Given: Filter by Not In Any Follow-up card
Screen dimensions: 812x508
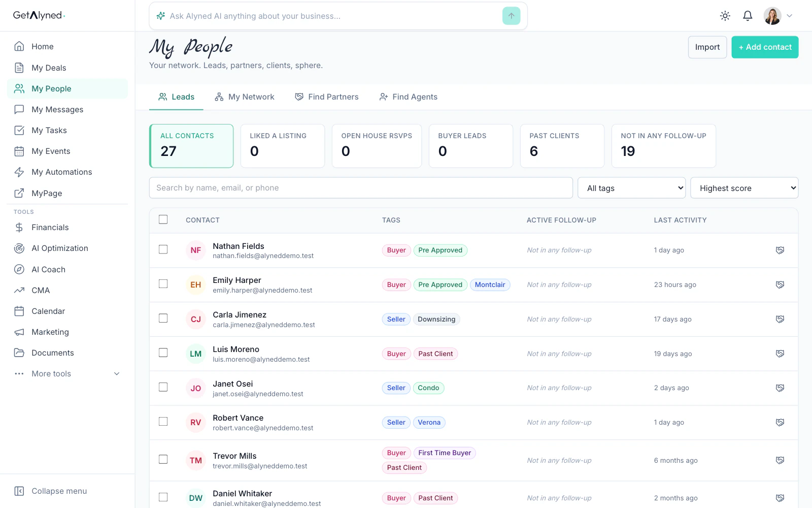Looking at the screenshot, I should (x=664, y=146).
